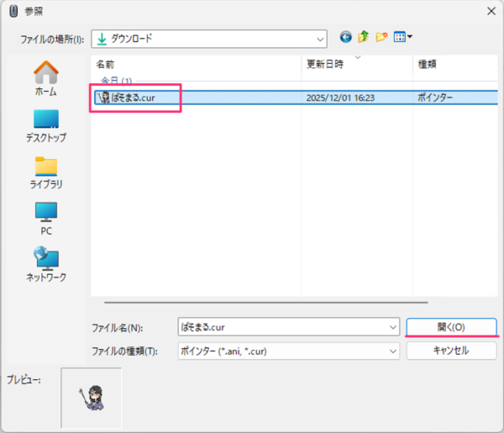This screenshot has height=433, width=504.
Task: Open the View menu icon in toolbar
Action: coord(403,38)
